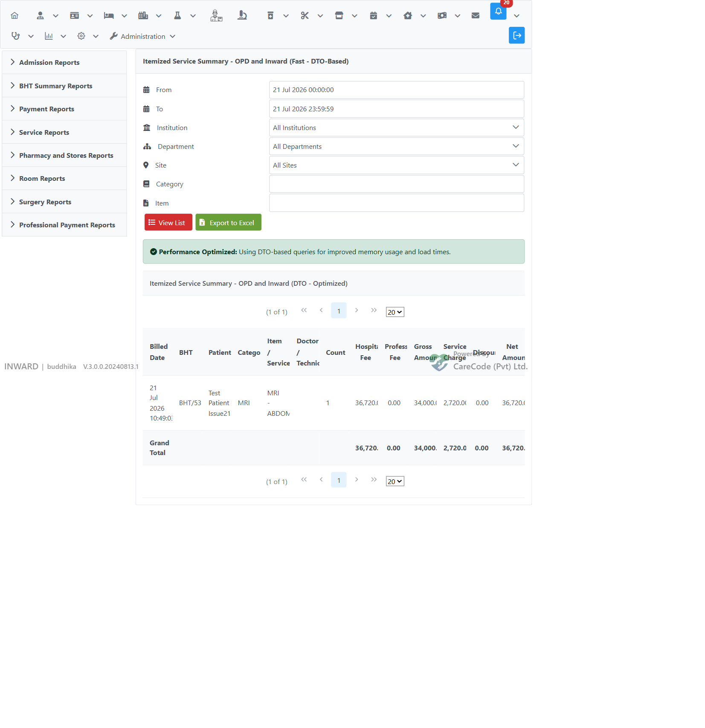Go to previous page in bottom paginator

point(321,480)
